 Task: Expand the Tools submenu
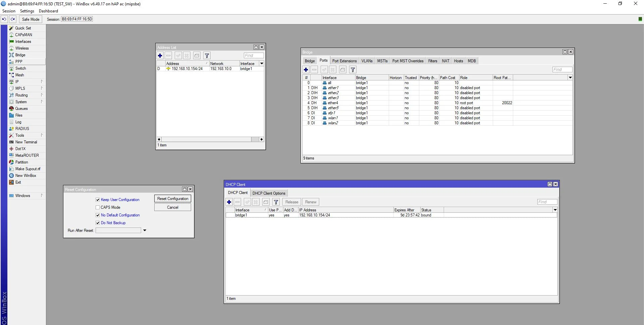26,135
